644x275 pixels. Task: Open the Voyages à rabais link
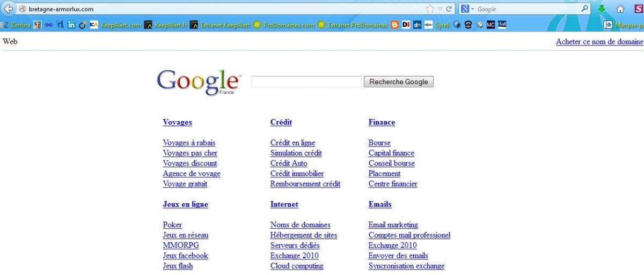[x=189, y=143]
